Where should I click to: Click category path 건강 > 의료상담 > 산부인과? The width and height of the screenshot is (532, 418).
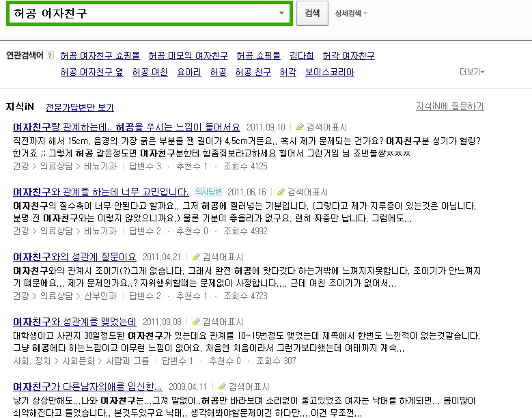pos(65,296)
